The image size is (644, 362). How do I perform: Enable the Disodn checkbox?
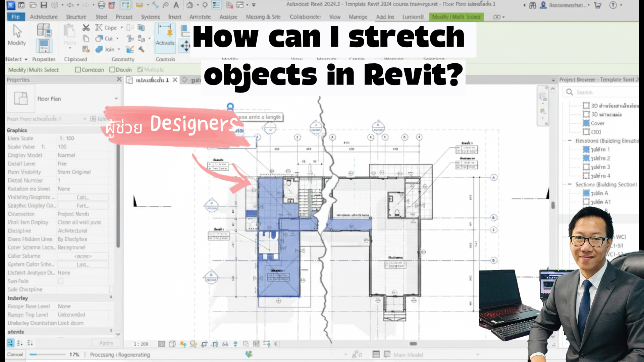[112, 70]
